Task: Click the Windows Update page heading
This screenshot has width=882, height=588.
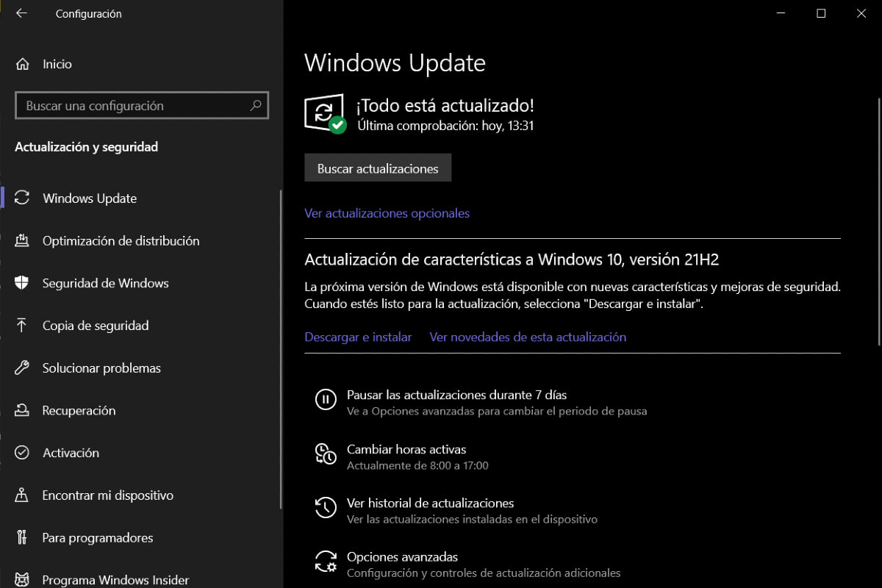Action: tap(395, 62)
